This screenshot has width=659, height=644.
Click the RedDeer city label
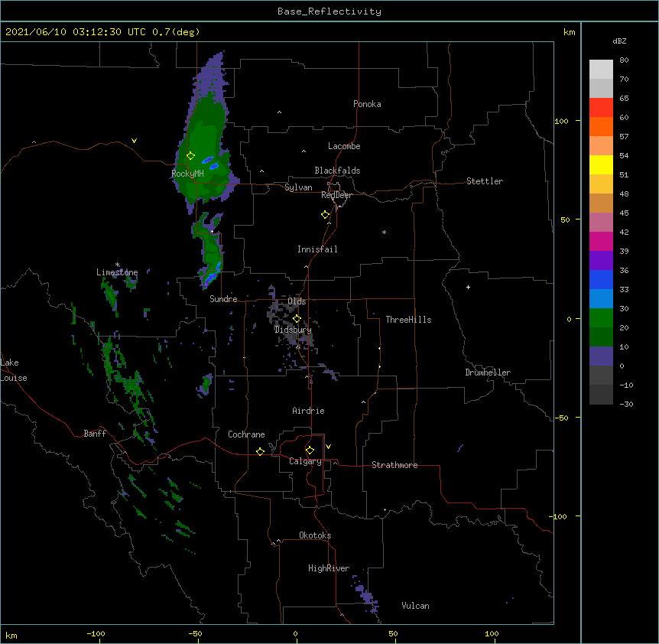[x=336, y=195]
